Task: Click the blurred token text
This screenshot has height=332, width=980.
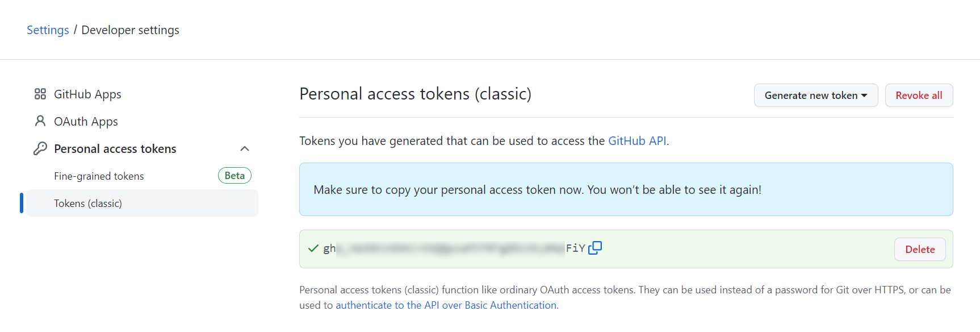Action: tap(450, 248)
